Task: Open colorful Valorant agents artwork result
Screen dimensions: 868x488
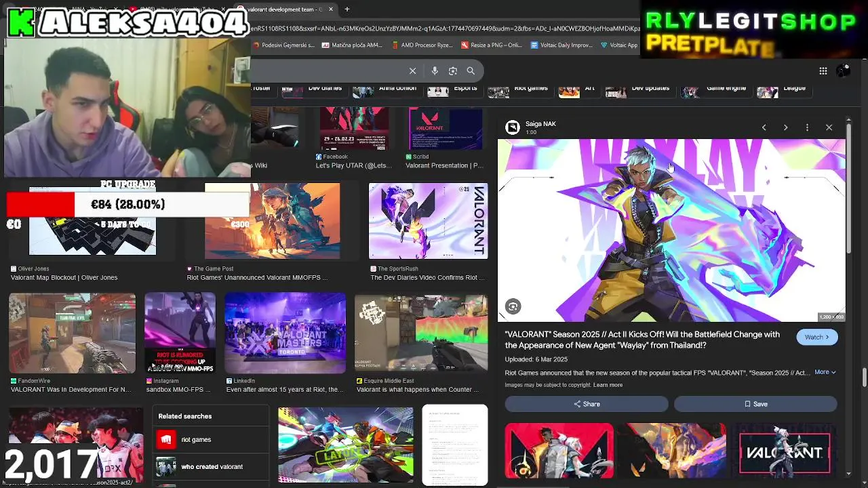Action: (x=345, y=445)
